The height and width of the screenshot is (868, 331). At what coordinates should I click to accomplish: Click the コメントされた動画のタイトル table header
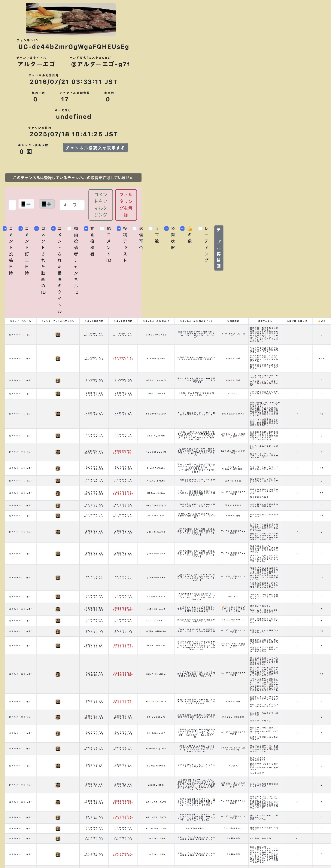tap(196, 321)
